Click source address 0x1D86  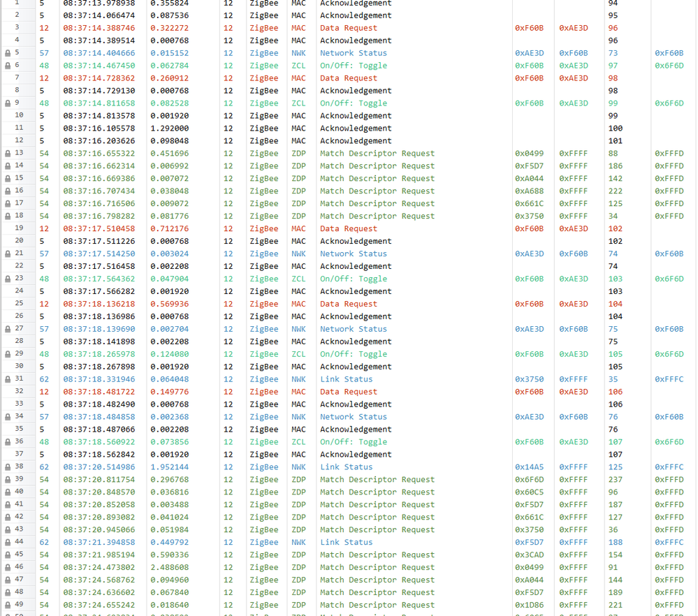click(530, 606)
